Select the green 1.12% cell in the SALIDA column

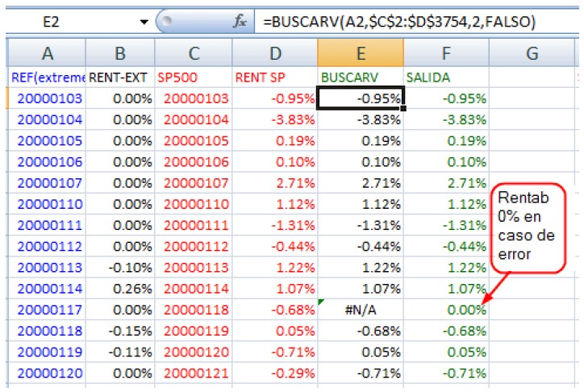pos(446,204)
